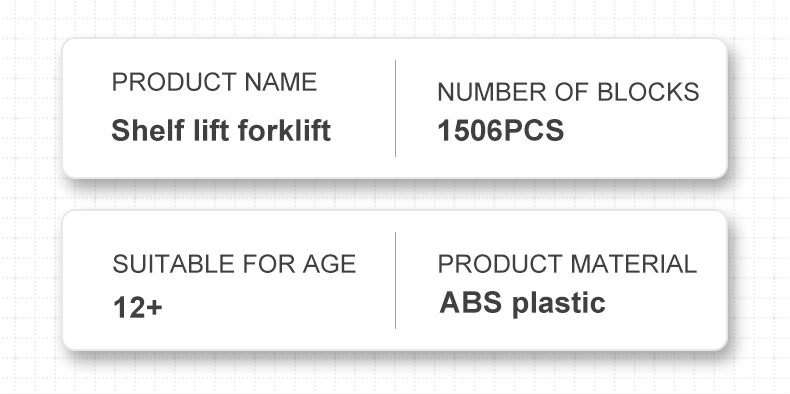Click the SUITABLE FOR AGE heading
The width and height of the screenshot is (790, 394).
point(234,264)
